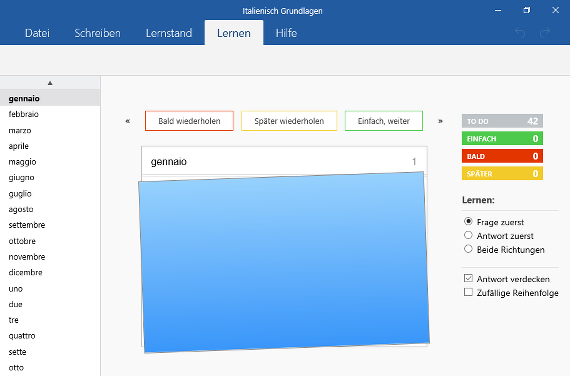Screen dimensions: 570x376
Task: Select gennaio in the word list
Action: click(50, 98)
